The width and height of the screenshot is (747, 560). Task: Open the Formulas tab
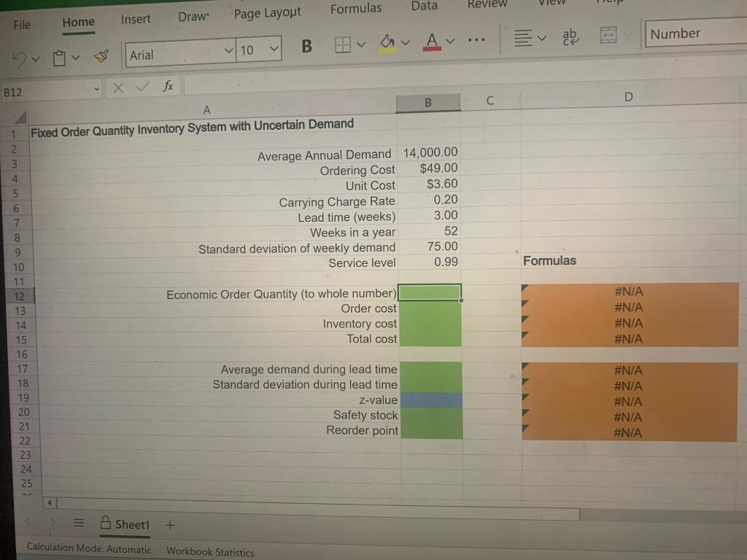point(356,9)
